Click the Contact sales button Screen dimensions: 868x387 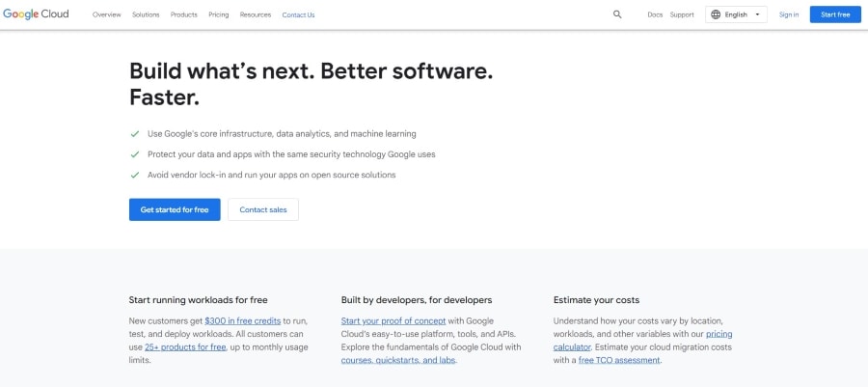pos(263,209)
